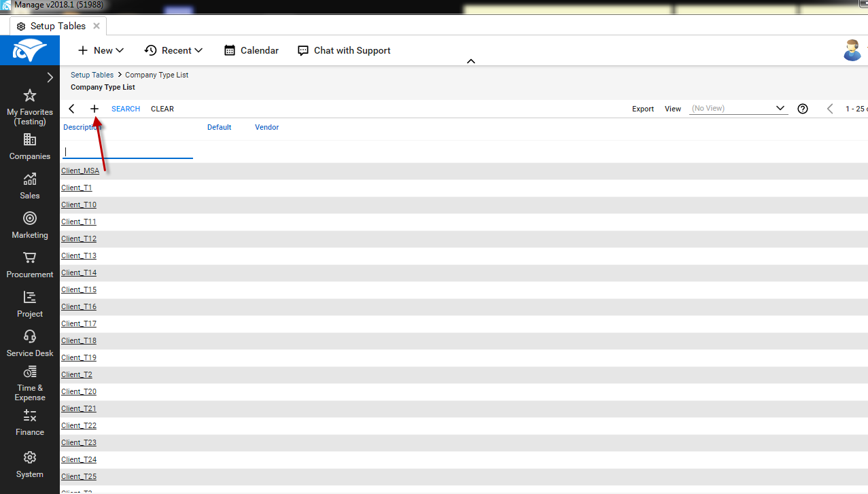Click the Company Type List breadcrumb text
Viewport: 868px width, 494px height.
(157, 75)
